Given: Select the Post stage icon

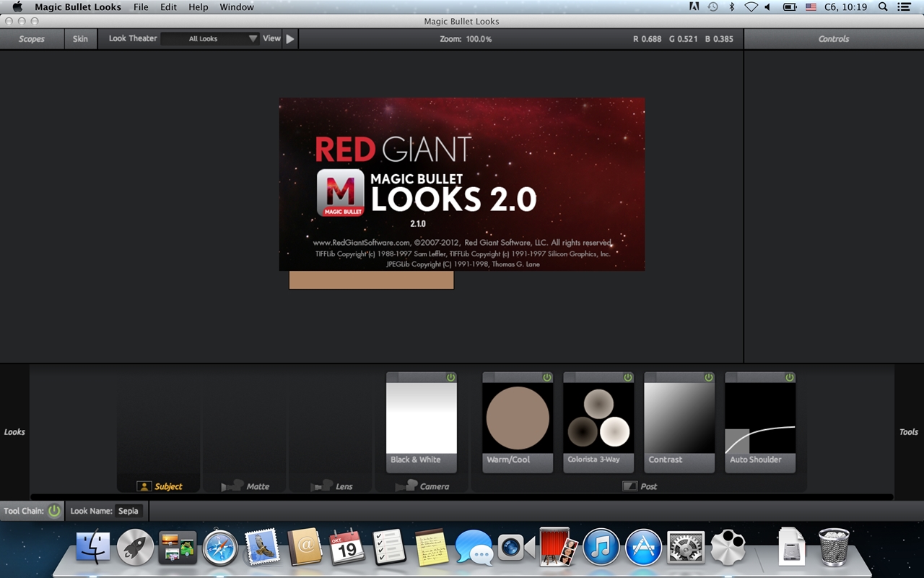Looking at the screenshot, I should point(629,486).
